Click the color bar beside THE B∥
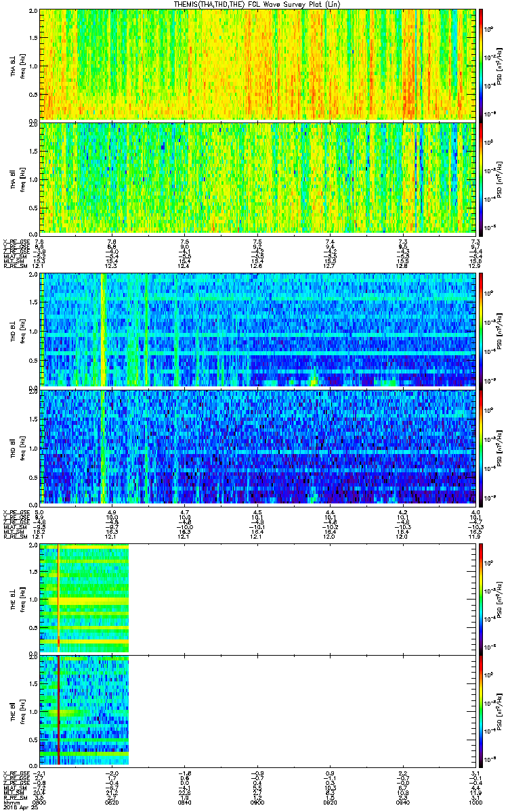508x812 pixels. (482, 712)
